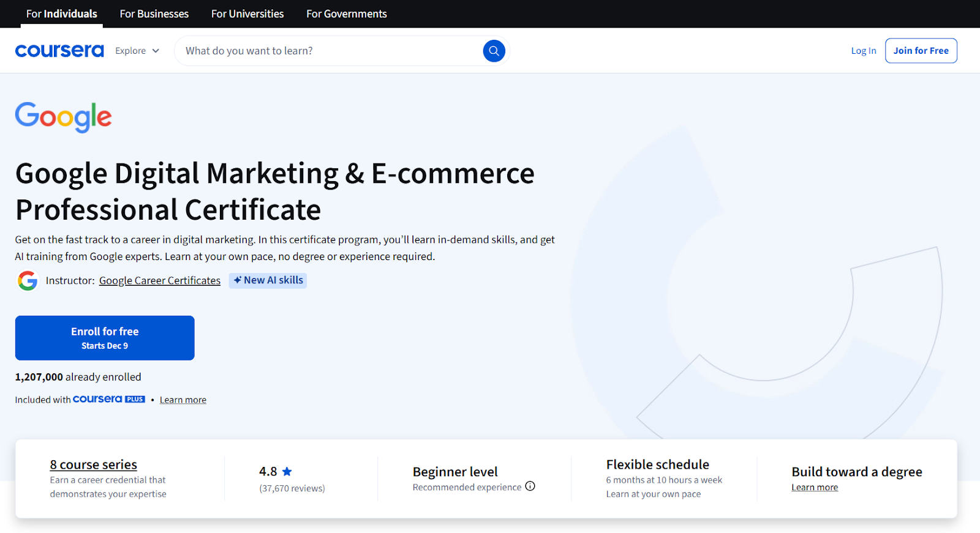Click the Coursera Plus logo badge
This screenshot has width=980, height=533.
tap(109, 399)
